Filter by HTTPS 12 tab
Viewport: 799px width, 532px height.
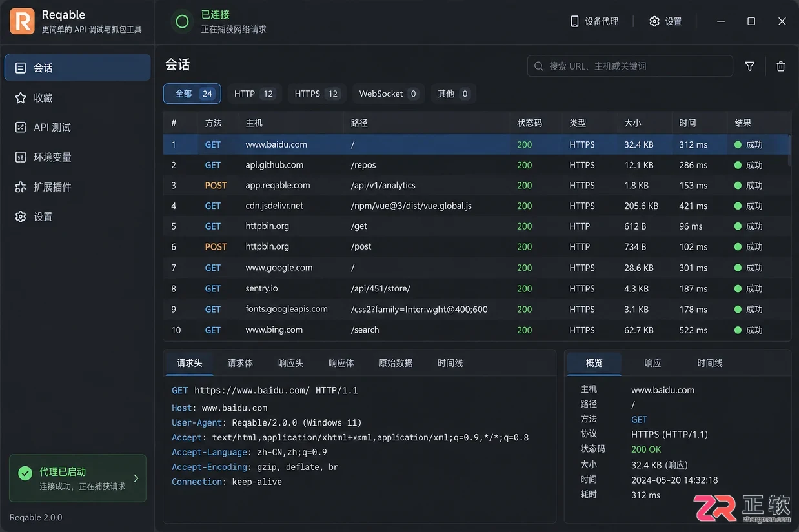(x=317, y=94)
